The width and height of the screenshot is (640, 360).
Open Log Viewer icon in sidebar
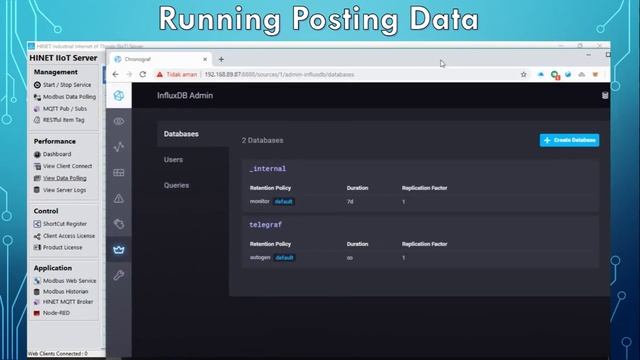tap(119, 224)
